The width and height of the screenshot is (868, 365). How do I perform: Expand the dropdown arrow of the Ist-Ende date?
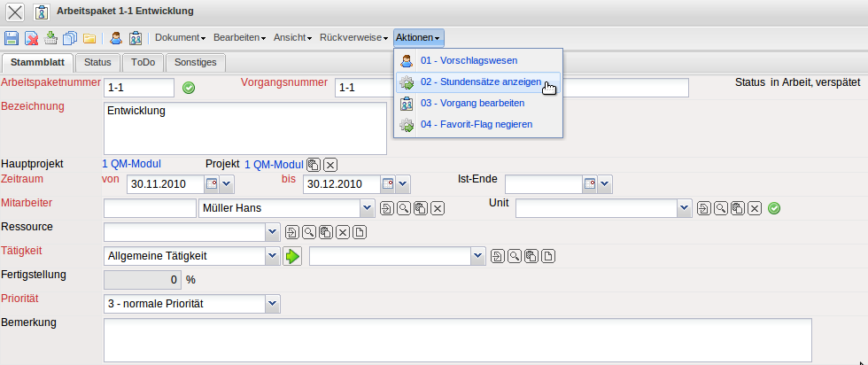[605, 184]
